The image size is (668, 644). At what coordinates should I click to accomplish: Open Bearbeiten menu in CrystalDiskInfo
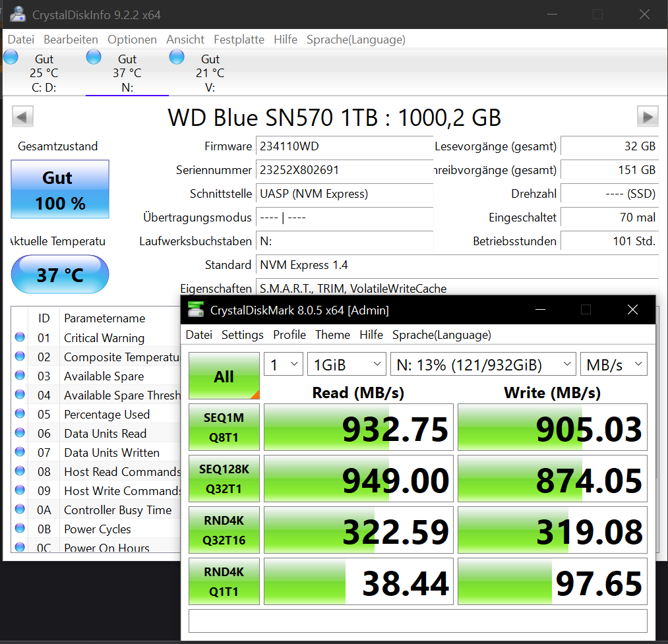71,40
